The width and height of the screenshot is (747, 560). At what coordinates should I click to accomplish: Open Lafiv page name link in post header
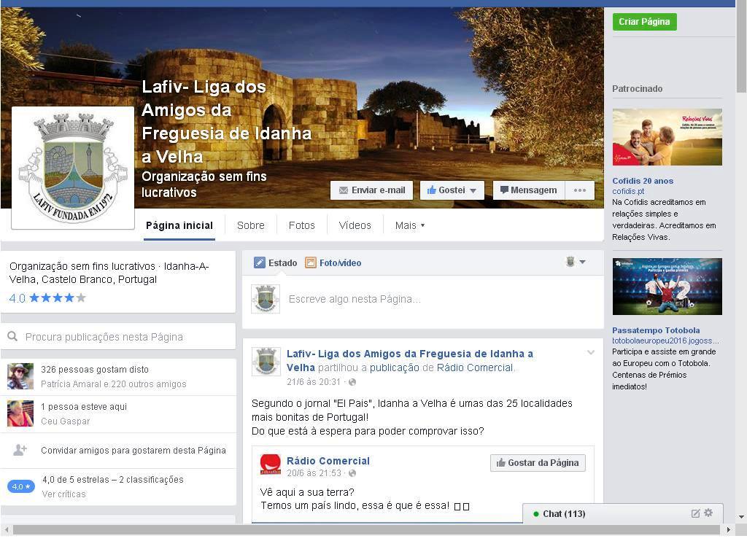(410, 360)
